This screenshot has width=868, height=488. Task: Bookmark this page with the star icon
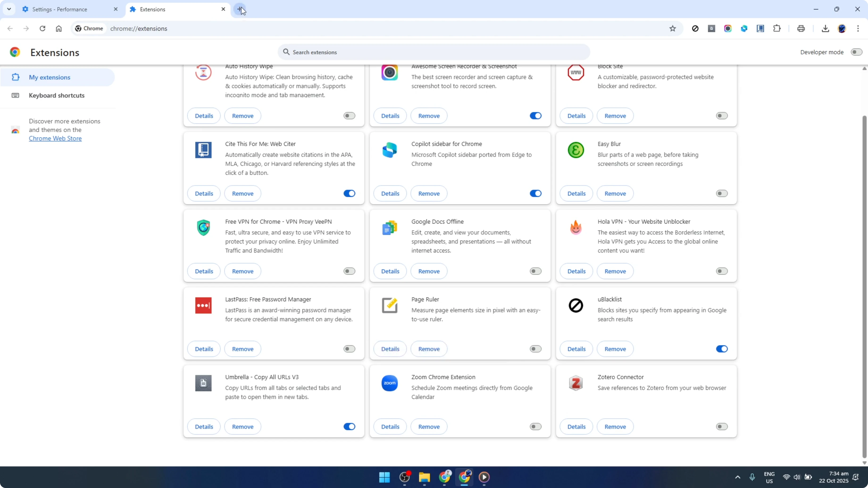pos(672,29)
